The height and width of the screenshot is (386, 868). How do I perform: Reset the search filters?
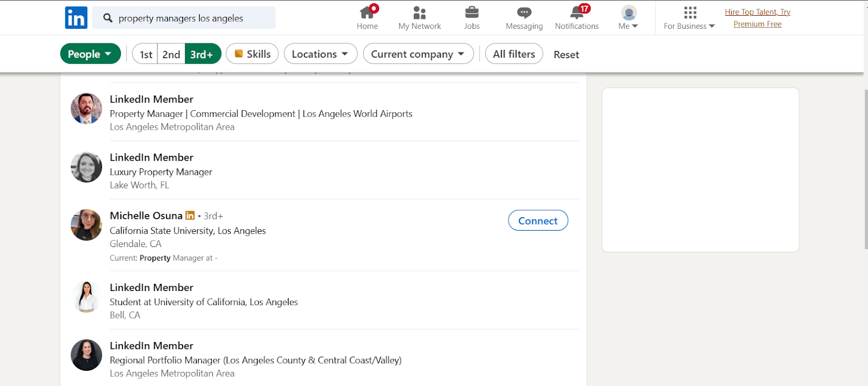point(566,54)
